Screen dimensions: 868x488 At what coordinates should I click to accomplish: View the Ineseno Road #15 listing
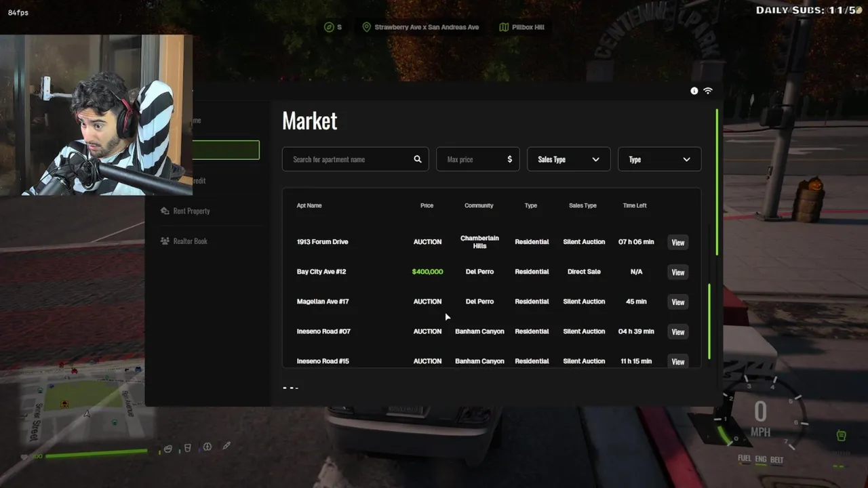[x=678, y=361]
